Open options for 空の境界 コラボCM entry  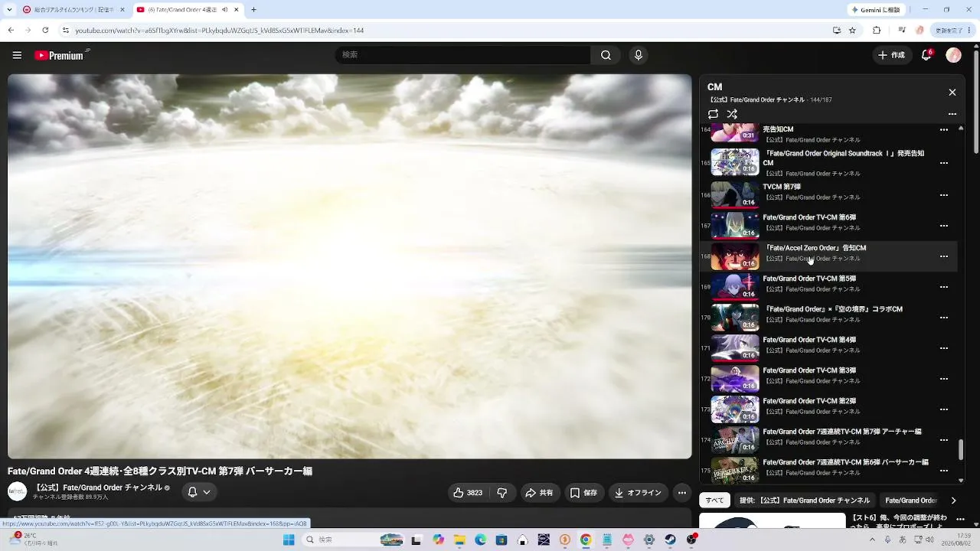(x=944, y=318)
